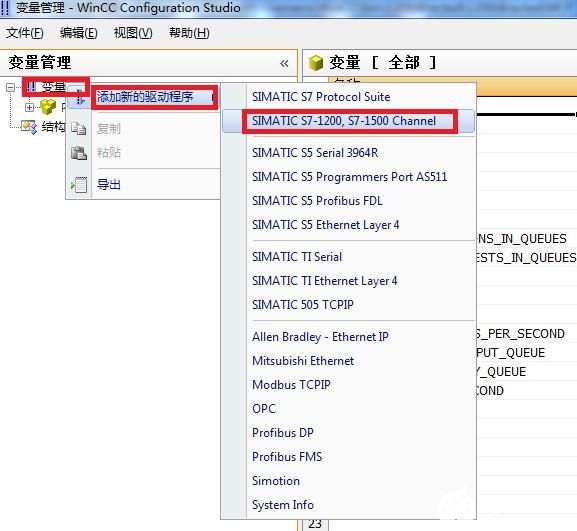Open the 视图(V) menu
The height and width of the screenshot is (531, 577).
(x=133, y=33)
